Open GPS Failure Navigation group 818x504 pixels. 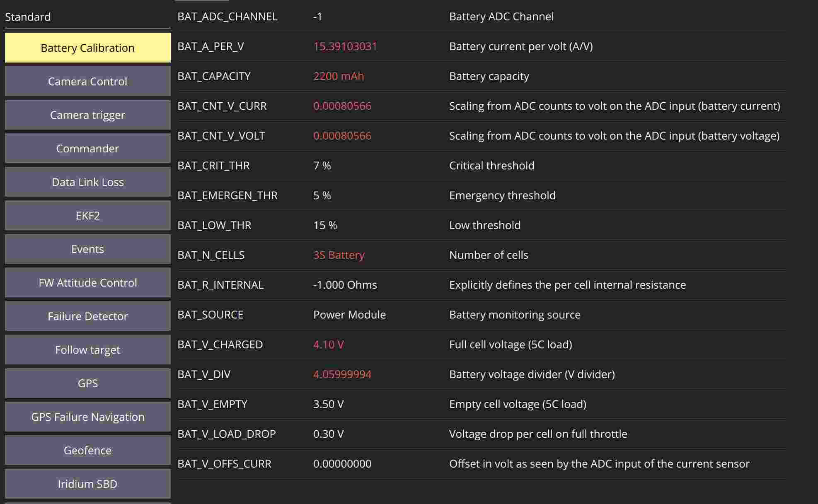tap(87, 417)
